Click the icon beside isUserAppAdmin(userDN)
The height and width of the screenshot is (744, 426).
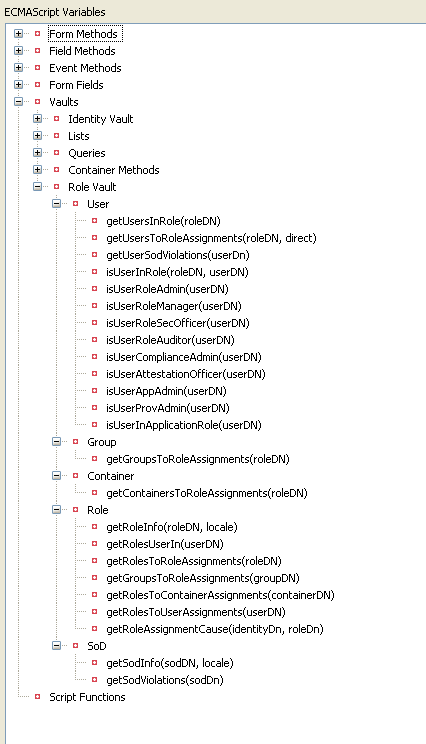coord(94,391)
